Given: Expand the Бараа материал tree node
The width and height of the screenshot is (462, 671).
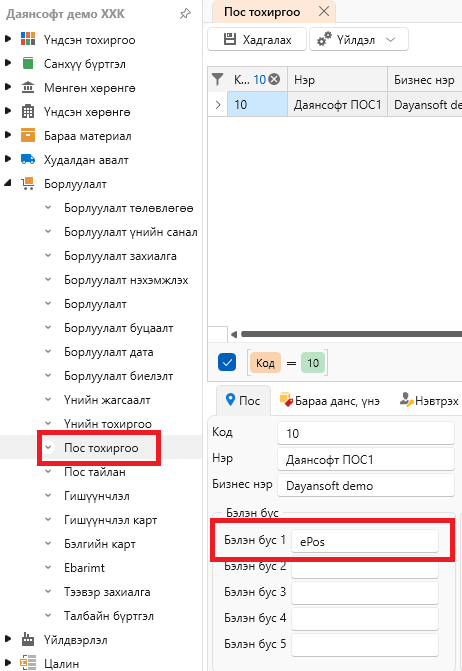Looking at the screenshot, I should pos(8,135).
